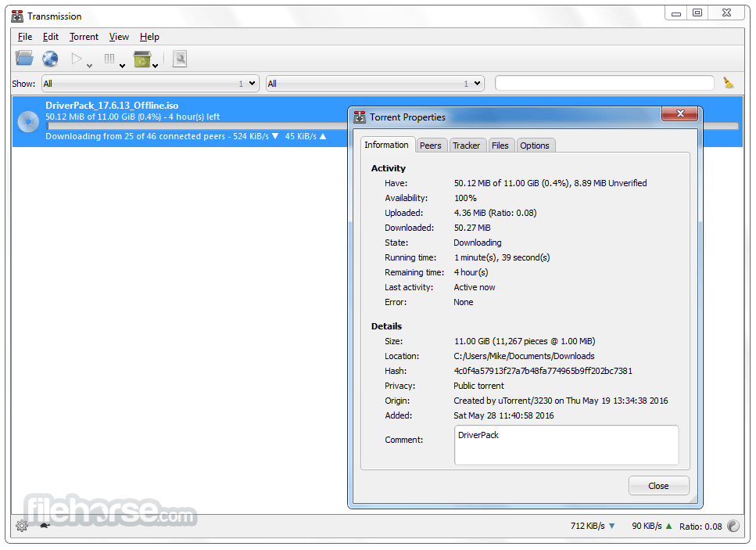Click the ratio statistics icon in status bar
The width and height of the screenshot is (756, 550).
click(733, 526)
